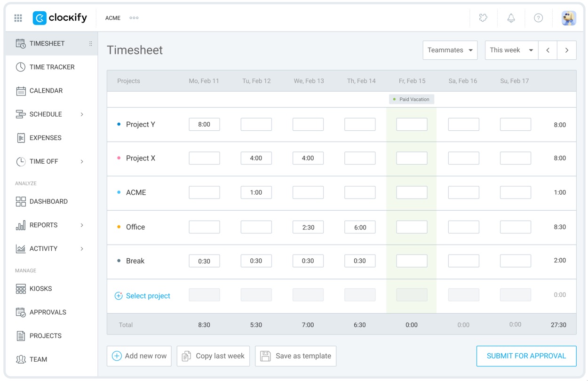Click the help question mark icon
This screenshot has height=381, width=588.
(x=538, y=18)
